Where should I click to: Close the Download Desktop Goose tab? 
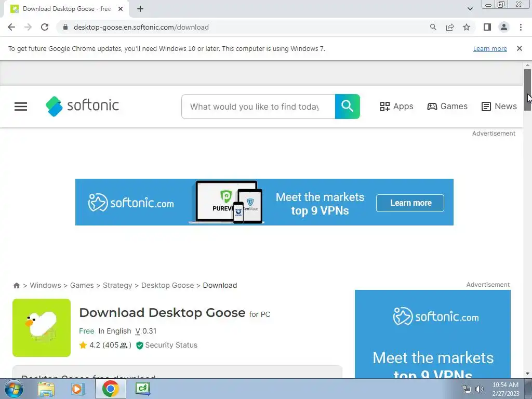tap(121, 9)
